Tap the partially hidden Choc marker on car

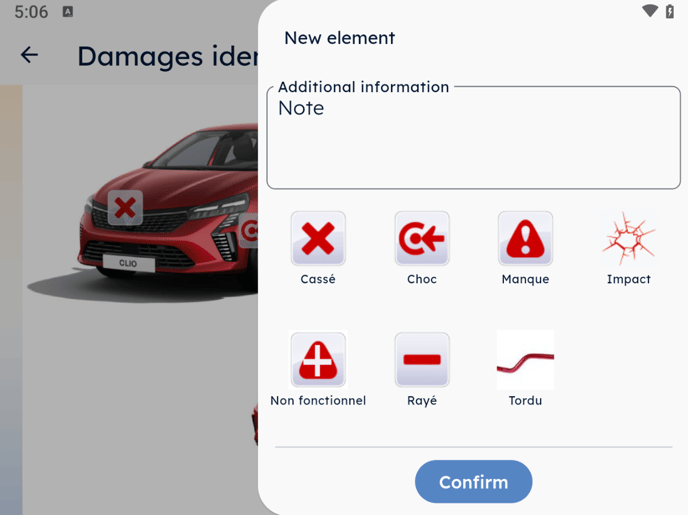pos(249,230)
